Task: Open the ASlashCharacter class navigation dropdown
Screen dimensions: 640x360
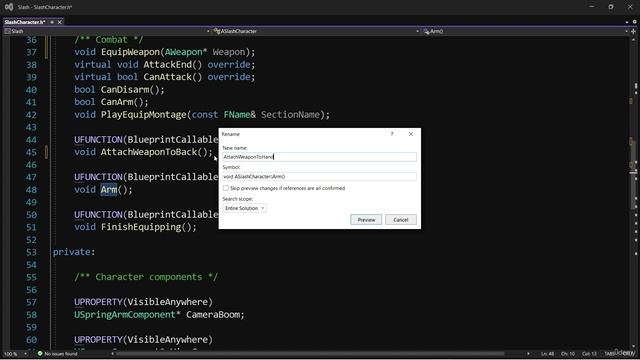Action: pos(417,31)
